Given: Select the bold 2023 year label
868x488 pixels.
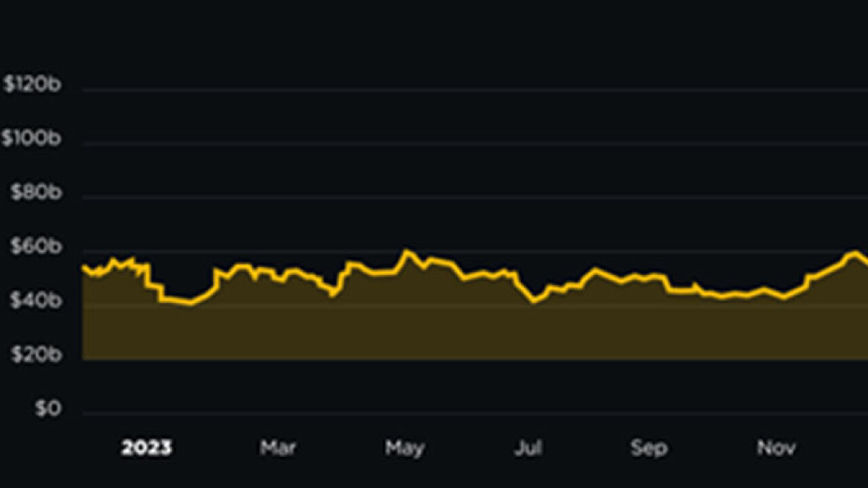Looking at the screenshot, I should (x=146, y=448).
